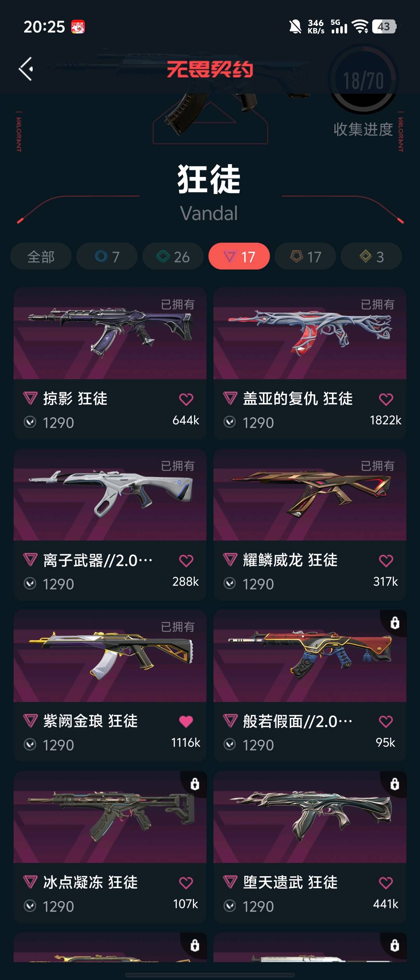Tap heart icon on 般若假面//2.0
420x980 pixels.
pyautogui.click(x=386, y=721)
